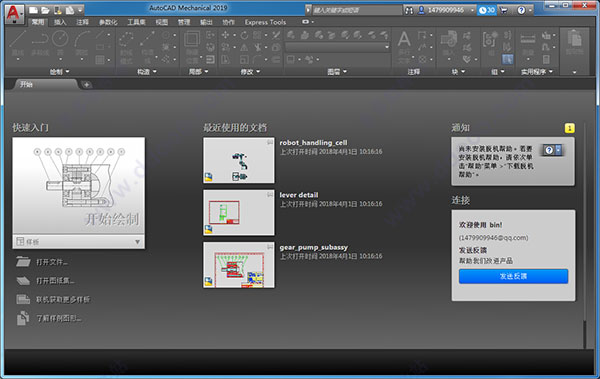Select the Mirror tool in Modify panel
Viewport: 600px width, 379px height.
coord(244,47)
